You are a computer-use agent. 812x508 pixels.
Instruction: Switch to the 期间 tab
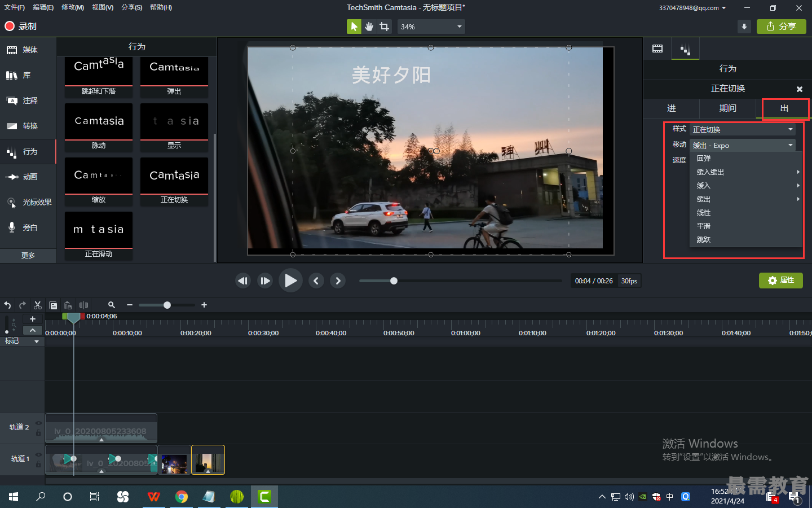click(727, 108)
